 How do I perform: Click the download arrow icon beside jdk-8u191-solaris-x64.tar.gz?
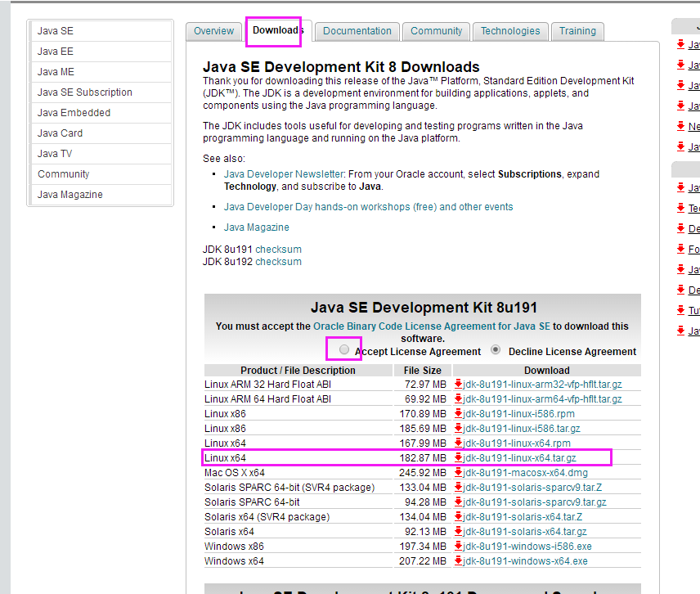click(x=458, y=532)
